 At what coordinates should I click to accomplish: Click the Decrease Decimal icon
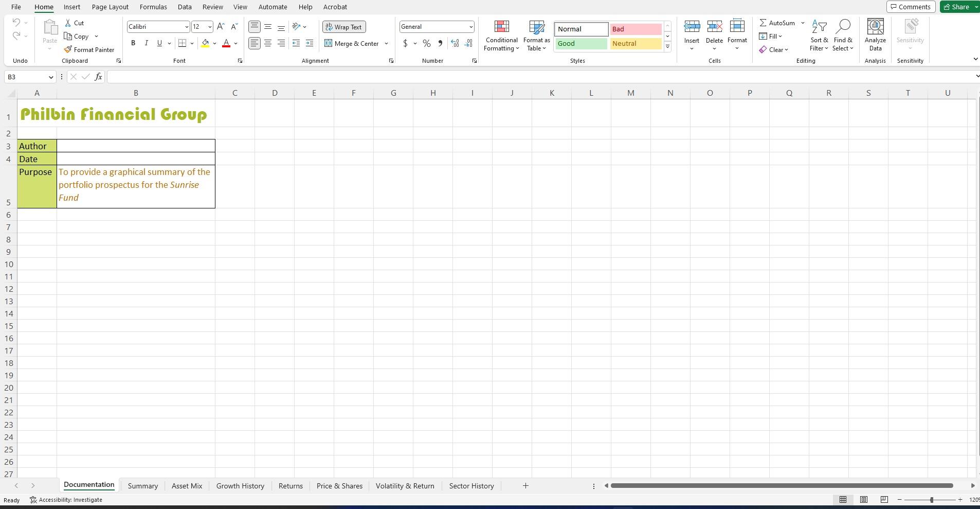(468, 44)
